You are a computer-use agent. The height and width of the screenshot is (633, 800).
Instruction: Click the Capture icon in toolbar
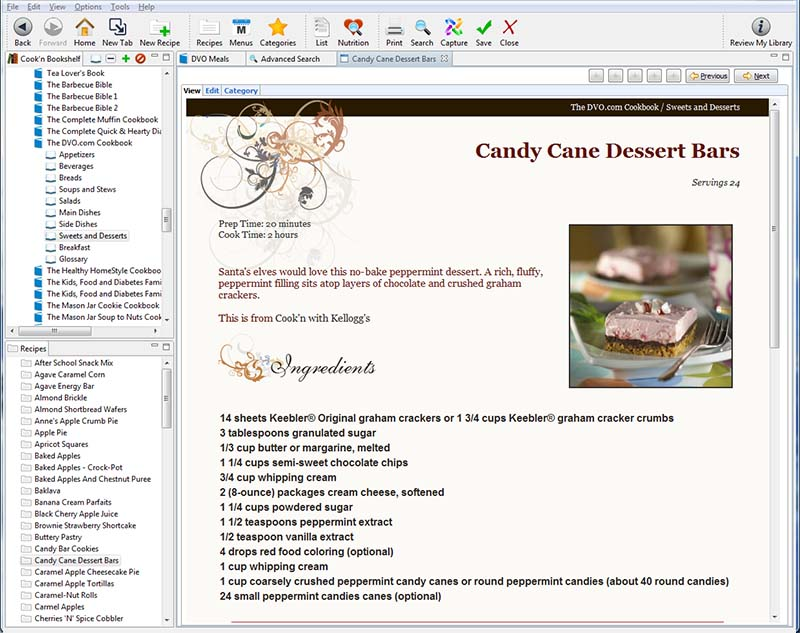(x=454, y=29)
